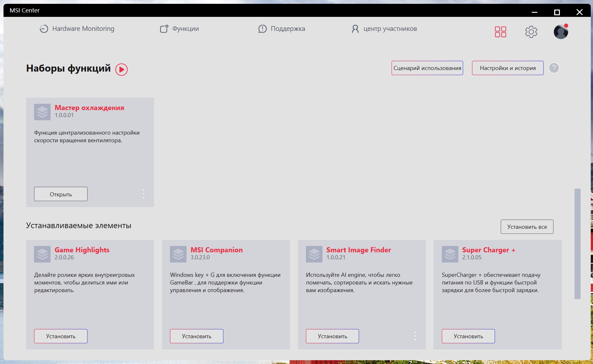Viewport: 593px width, 364px height.
Task: Click the vertical scrollbar thumb
Action: tap(577, 244)
